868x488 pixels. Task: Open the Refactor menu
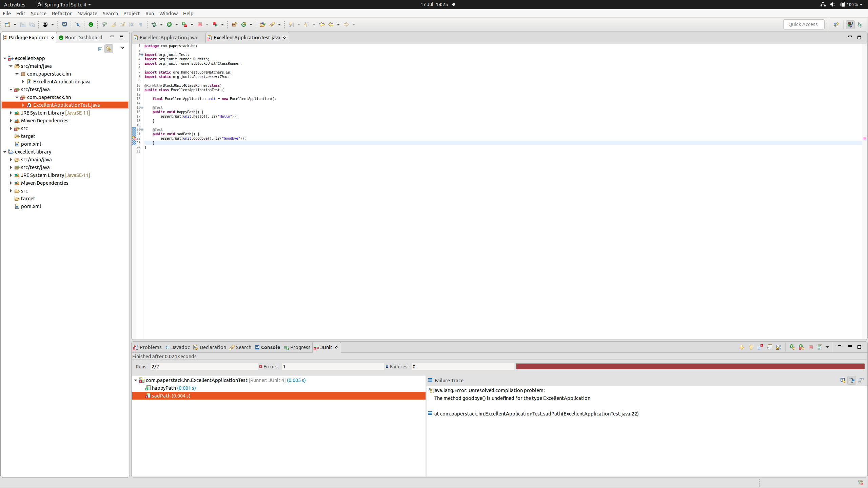(62, 14)
